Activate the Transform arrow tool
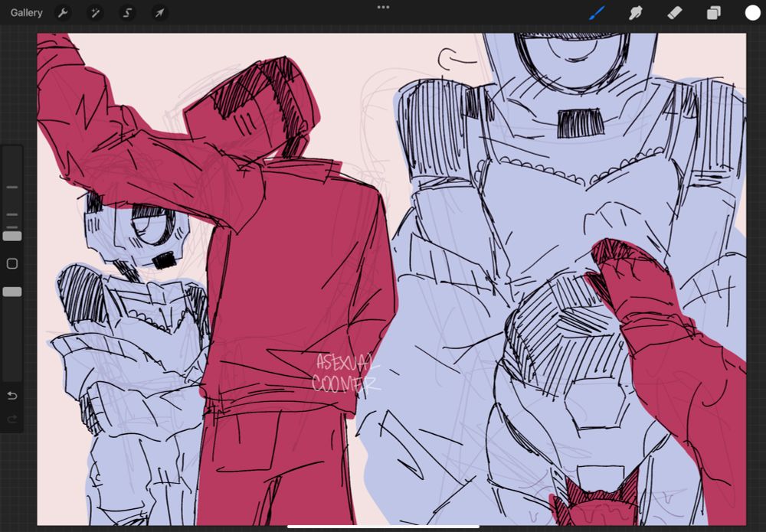 [160, 13]
